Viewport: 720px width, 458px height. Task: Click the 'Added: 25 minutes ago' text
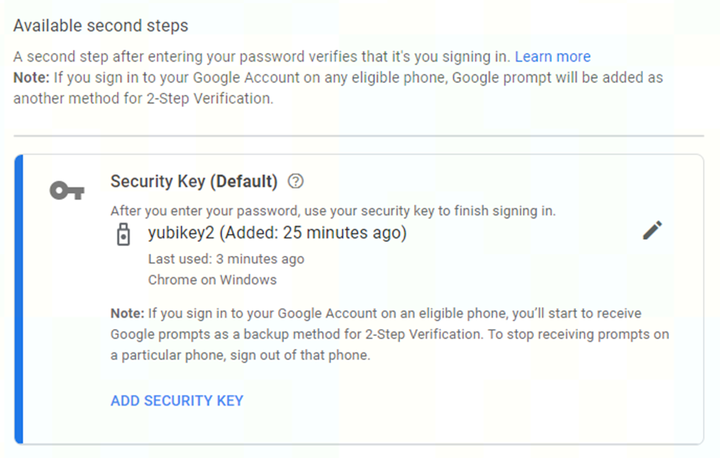pos(313,234)
